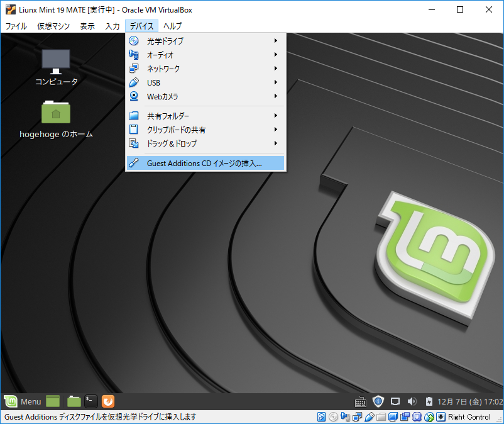Click the VirtualBox title bar app icon

click(11, 9)
